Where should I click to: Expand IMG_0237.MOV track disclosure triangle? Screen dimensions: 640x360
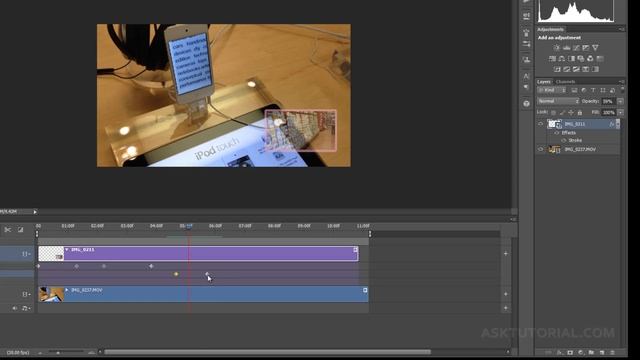click(x=67, y=290)
